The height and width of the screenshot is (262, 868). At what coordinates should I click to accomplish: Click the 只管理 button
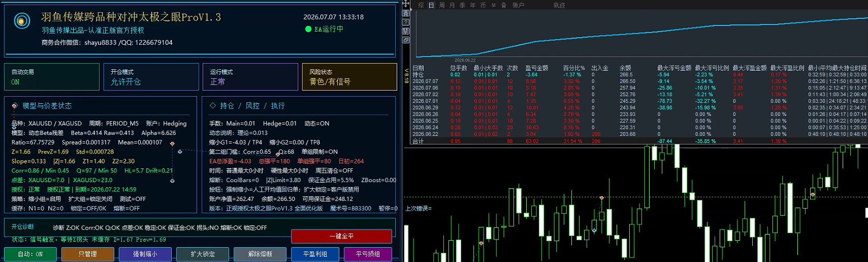pyautogui.click(x=88, y=254)
